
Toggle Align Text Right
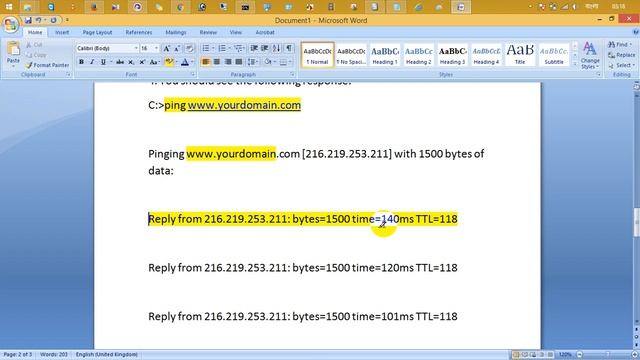click(x=228, y=62)
